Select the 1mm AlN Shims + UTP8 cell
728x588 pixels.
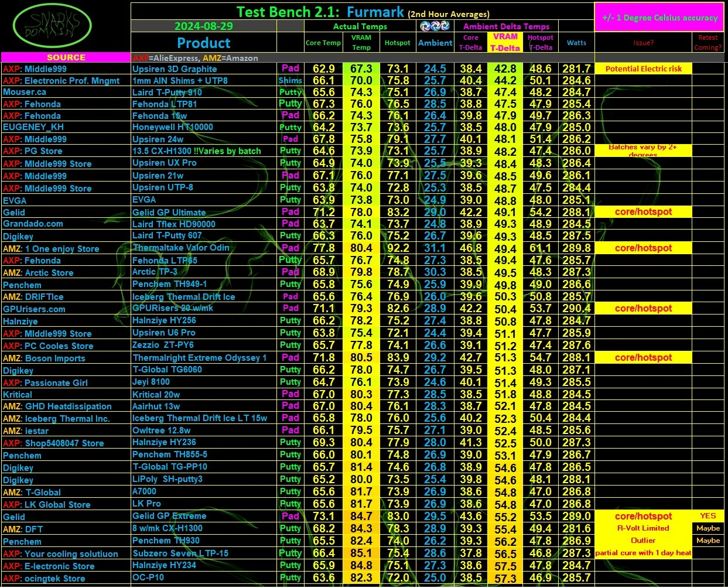click(x=204, y=80)
